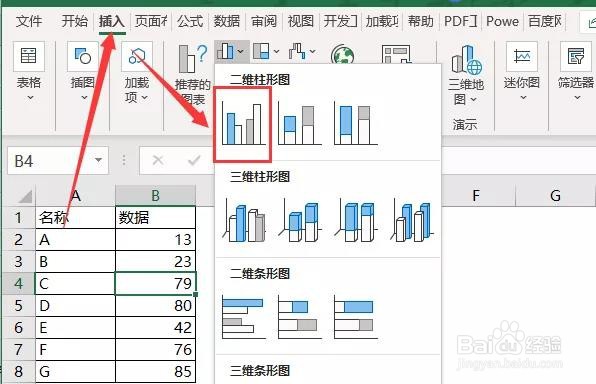Expand the waterfall chart dropdown arrow
The height and width of the screenshot is (384, 596).
313,51
